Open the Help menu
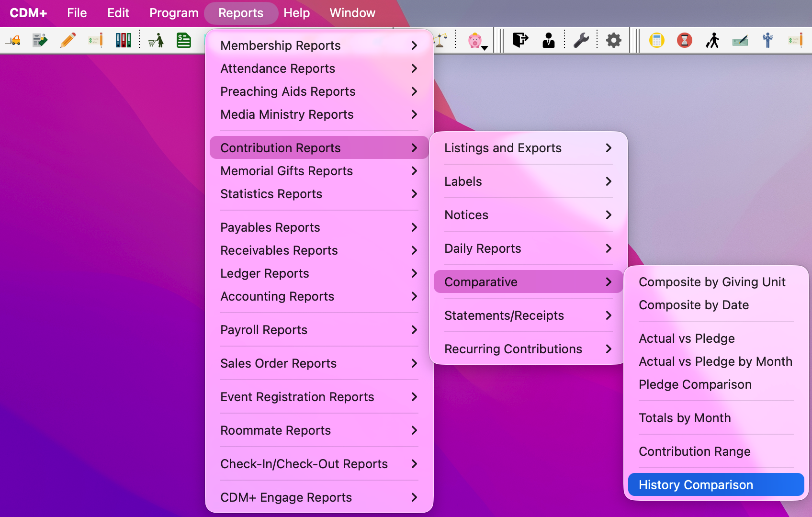 click(x=297, y=13)
